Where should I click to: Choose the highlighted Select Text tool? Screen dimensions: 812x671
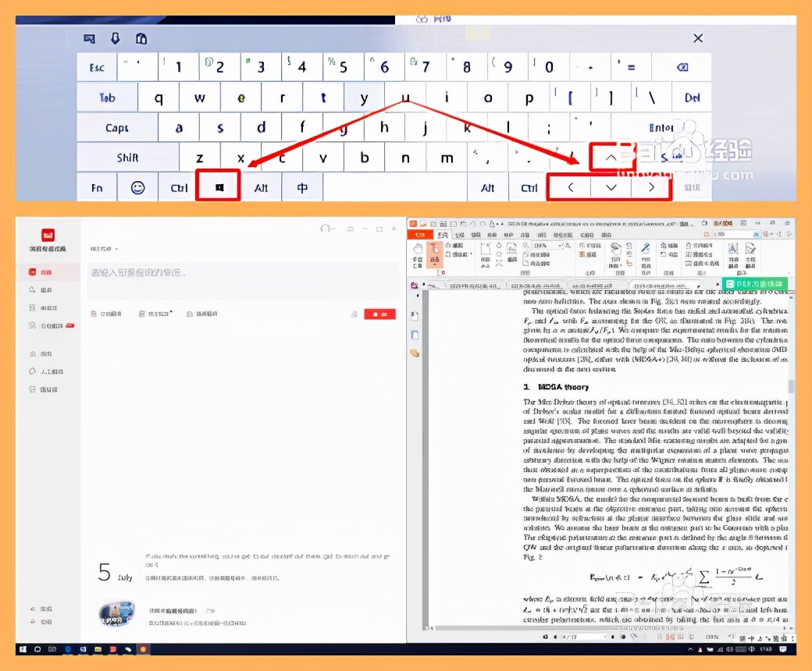pos(434,254)
